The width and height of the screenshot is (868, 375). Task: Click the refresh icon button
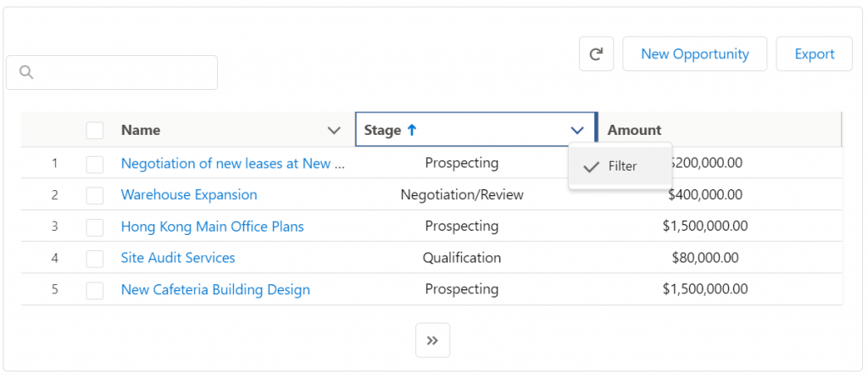(596, 53)
